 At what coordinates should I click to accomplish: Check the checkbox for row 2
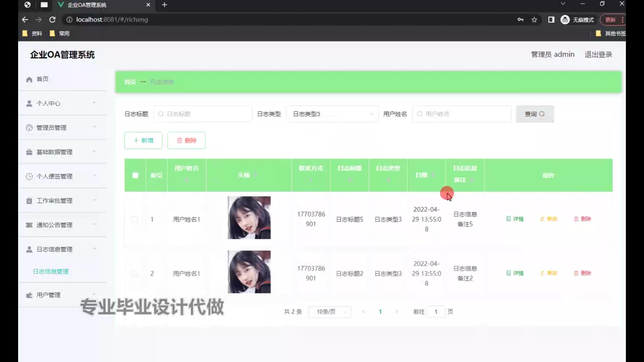point(135,274)
